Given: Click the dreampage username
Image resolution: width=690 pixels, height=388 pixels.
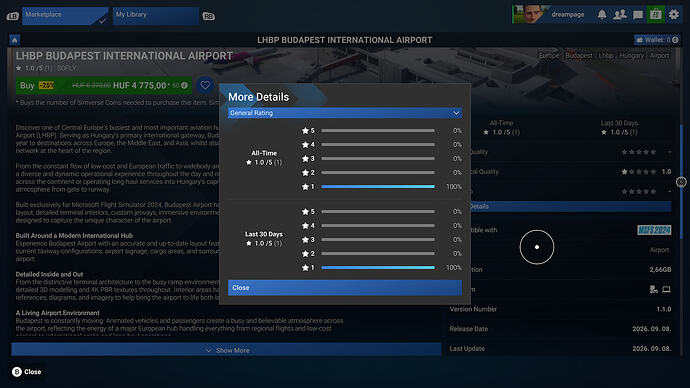Looking at the screenshot, I should 568,15.
